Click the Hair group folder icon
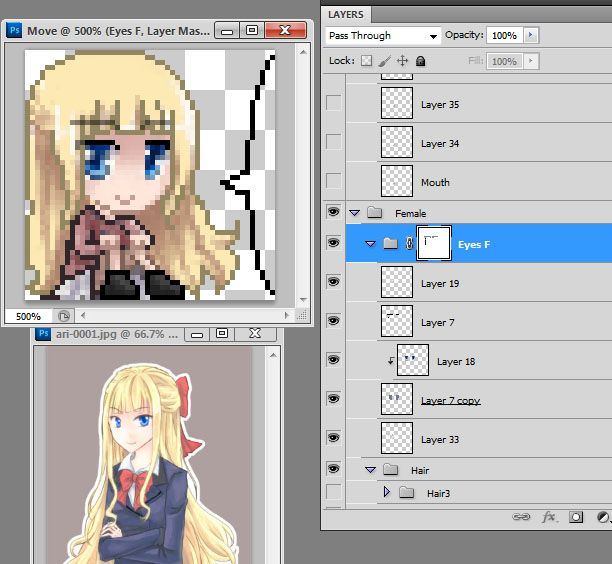Screen dimensions: 612x564 click(390, 469)
